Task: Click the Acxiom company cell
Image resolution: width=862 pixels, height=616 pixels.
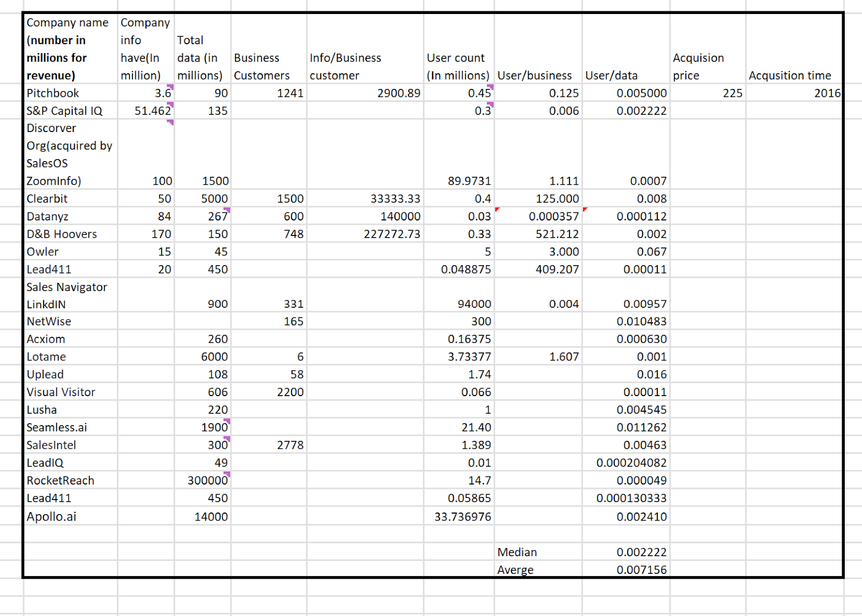Action: click(x=71, y=339)
